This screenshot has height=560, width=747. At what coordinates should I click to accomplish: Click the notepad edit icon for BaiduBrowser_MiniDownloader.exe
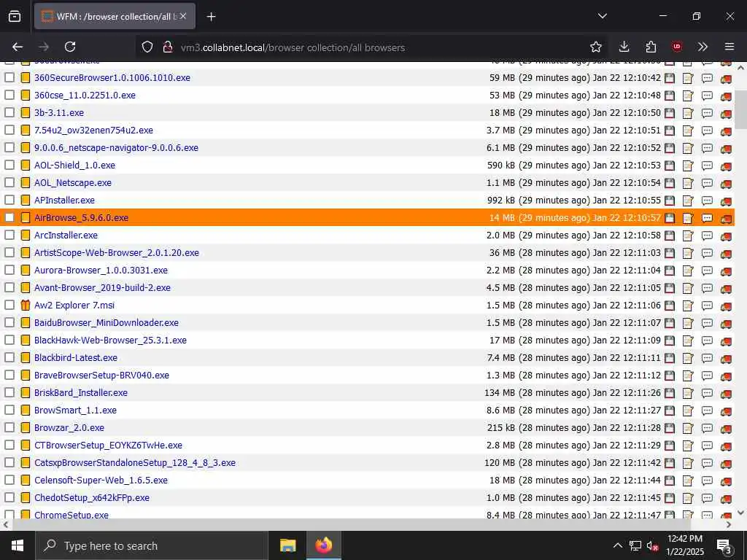(688, 323)
